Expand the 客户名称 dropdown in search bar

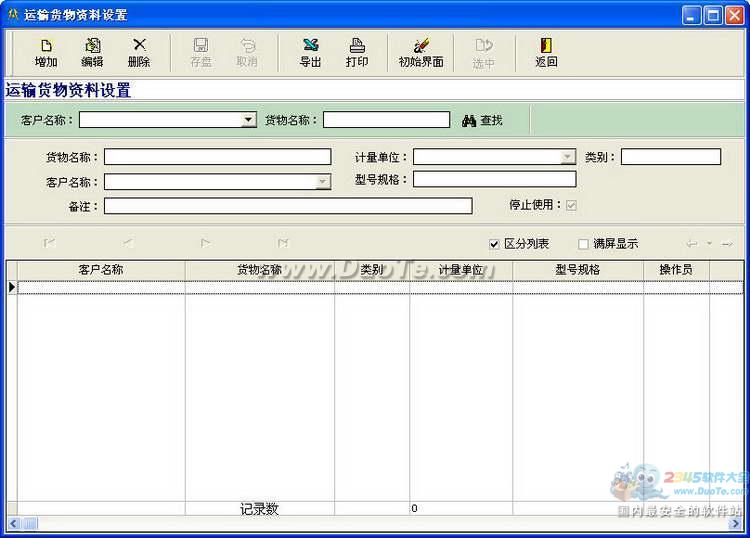[249, 120]
